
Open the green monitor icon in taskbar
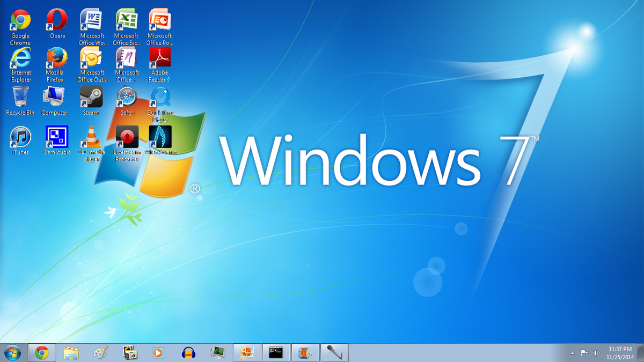click(x=217, y=352)
